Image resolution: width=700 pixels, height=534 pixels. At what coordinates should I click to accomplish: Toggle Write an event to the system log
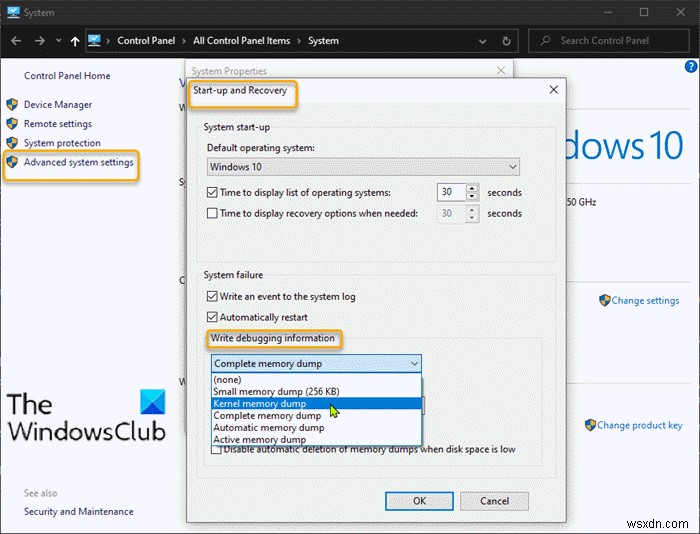[212, 296]
